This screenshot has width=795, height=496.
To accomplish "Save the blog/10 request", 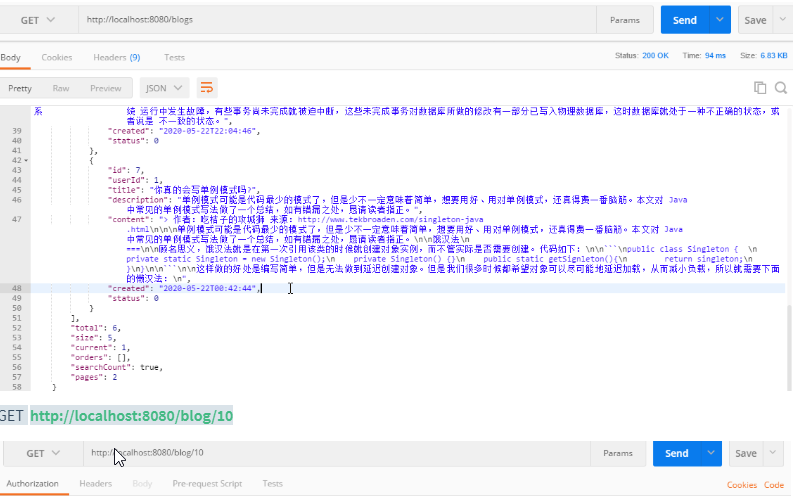I will pyautogui.click(x=746, y=453).
